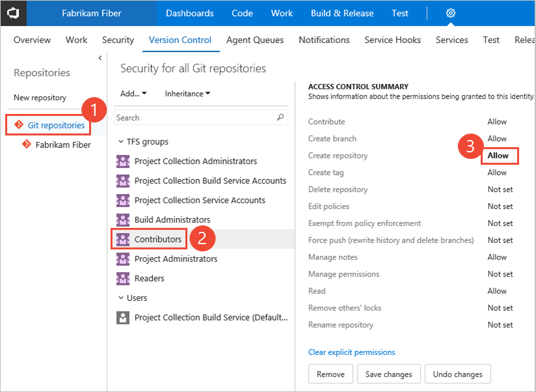
Task: Open the Dashboards menu
Action: tap(190, 13)
